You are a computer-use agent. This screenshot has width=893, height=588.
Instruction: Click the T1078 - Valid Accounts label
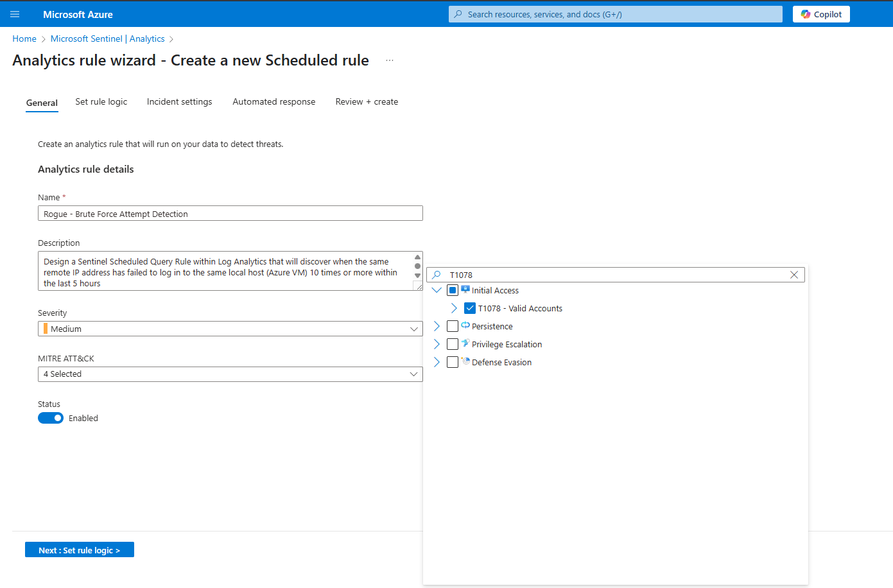point(520,308)
